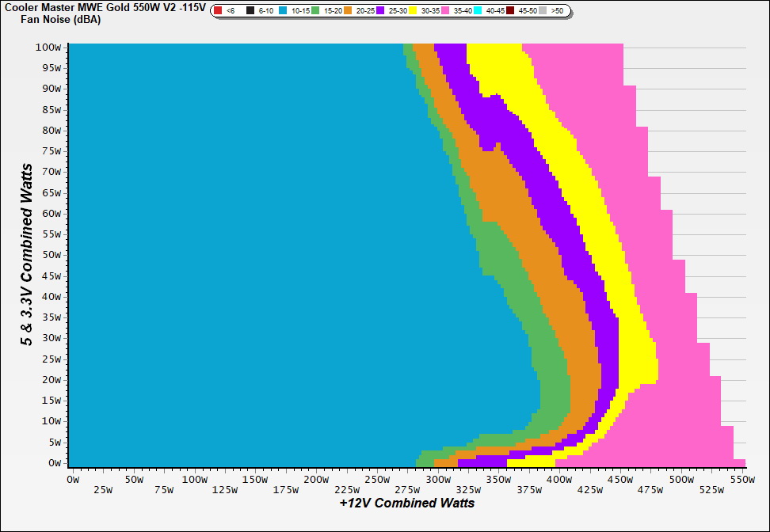The image size is (770, 532).
Task: Click the 300w label on horizontal axis
Action: coord(436,480)
